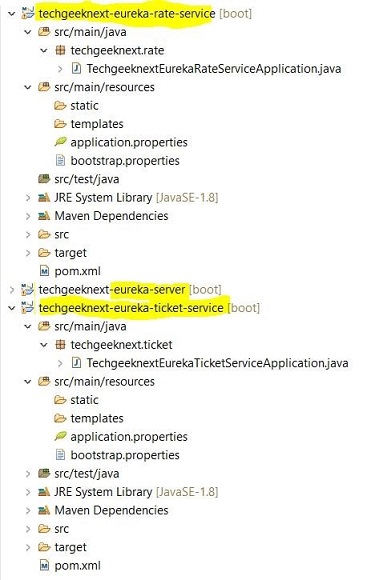Click the techgeeknext.ticket package icon

click(x=60, y=344)
